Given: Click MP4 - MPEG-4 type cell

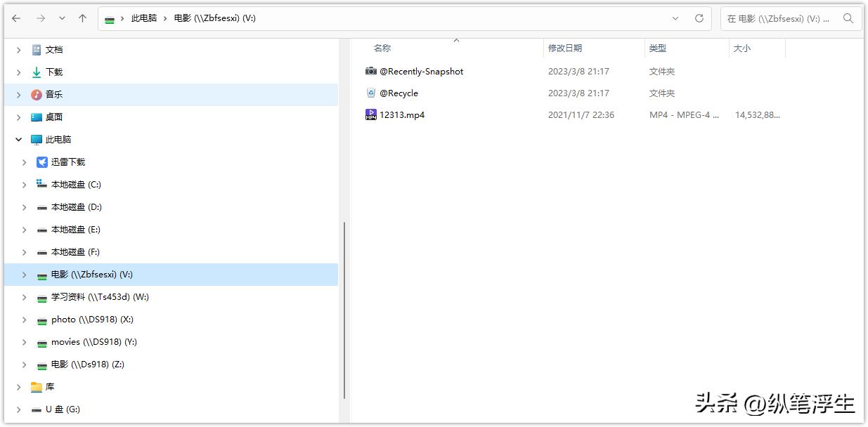Looking at the screenshot, I should (685, 114).
